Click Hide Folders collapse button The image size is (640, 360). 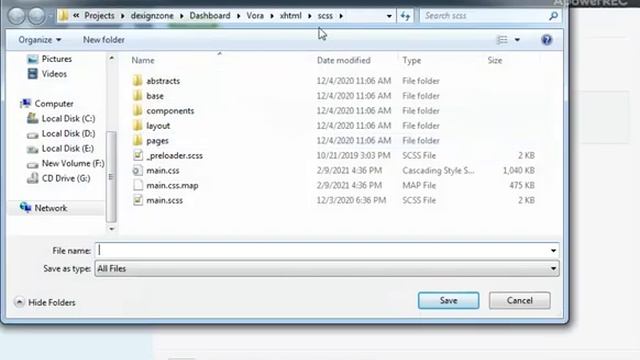tap(45, 302)
